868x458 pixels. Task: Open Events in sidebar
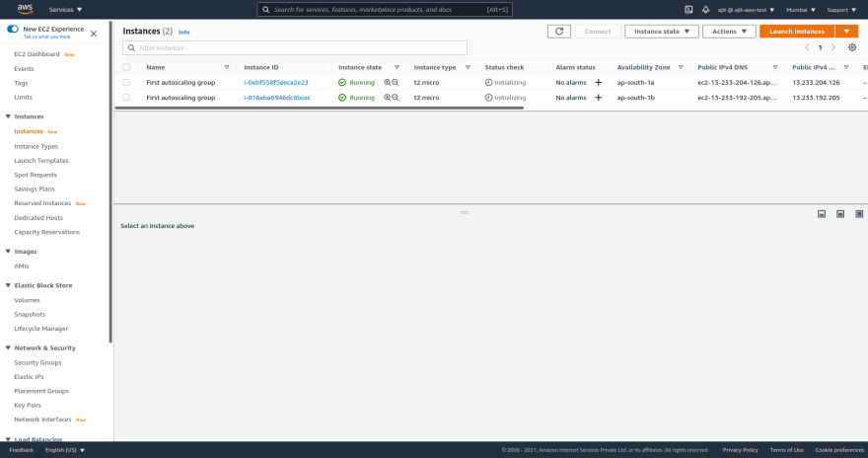point(24,69)
